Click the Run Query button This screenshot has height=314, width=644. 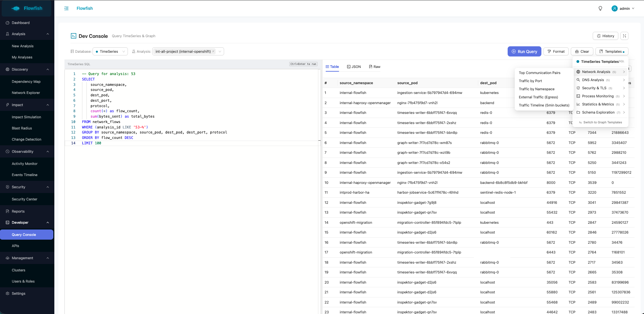524,52
